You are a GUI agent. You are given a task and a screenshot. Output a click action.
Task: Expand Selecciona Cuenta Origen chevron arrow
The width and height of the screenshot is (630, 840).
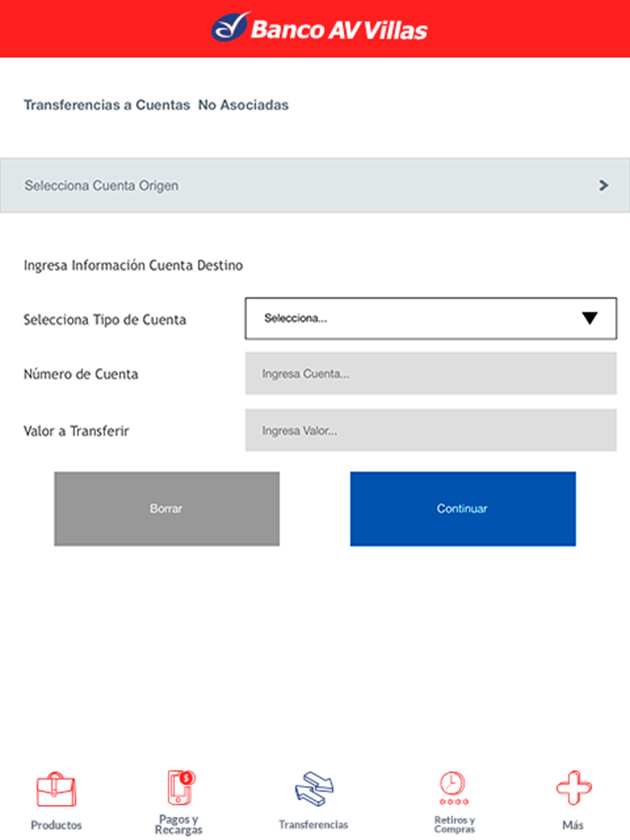[603, 185]
